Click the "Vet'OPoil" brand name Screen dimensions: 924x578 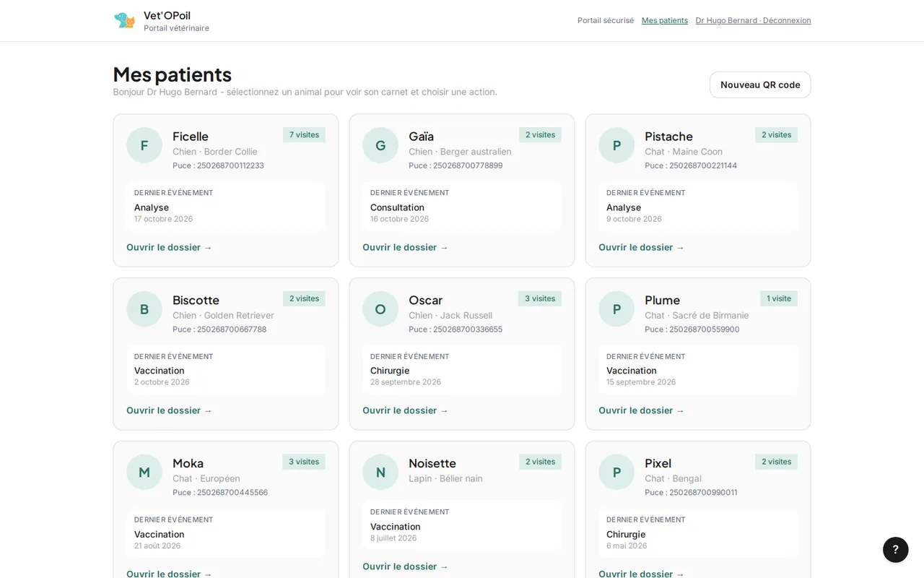click(167, 15)
